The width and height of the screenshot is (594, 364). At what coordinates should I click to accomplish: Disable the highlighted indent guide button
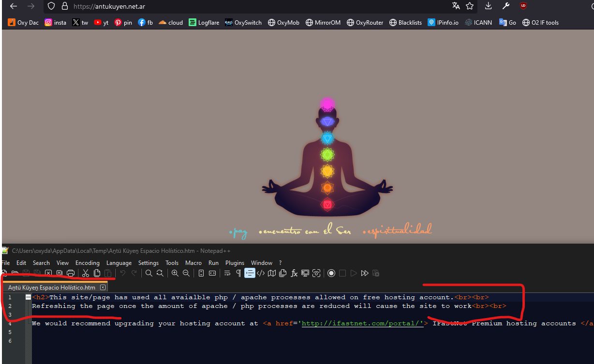[x=250, y=273]
